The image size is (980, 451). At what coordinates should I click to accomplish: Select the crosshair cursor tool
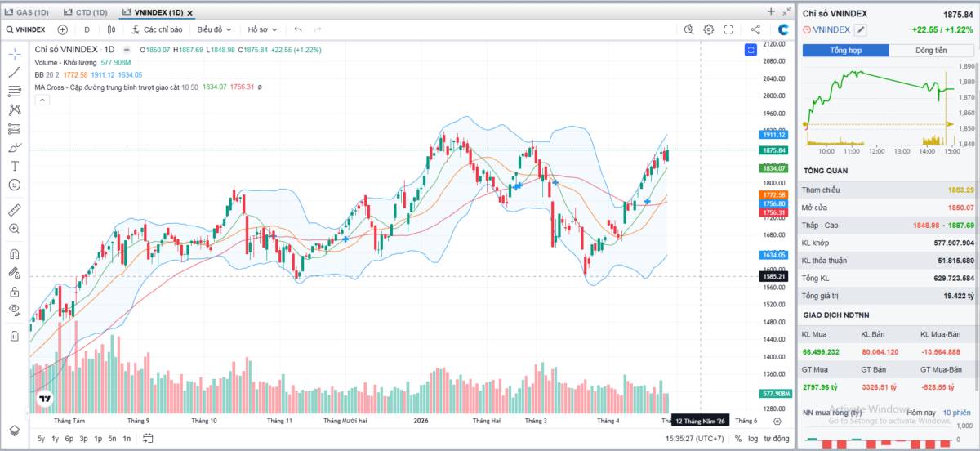[15, 54]
